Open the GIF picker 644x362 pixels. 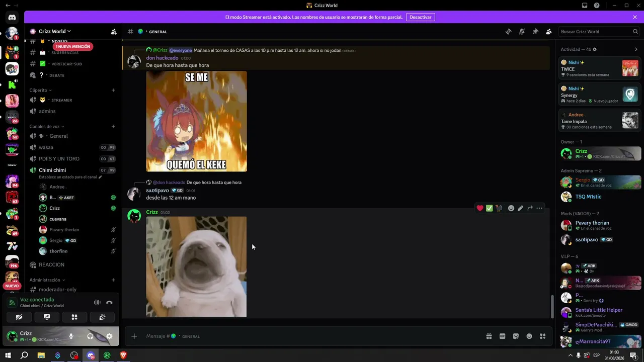(502, 336)
